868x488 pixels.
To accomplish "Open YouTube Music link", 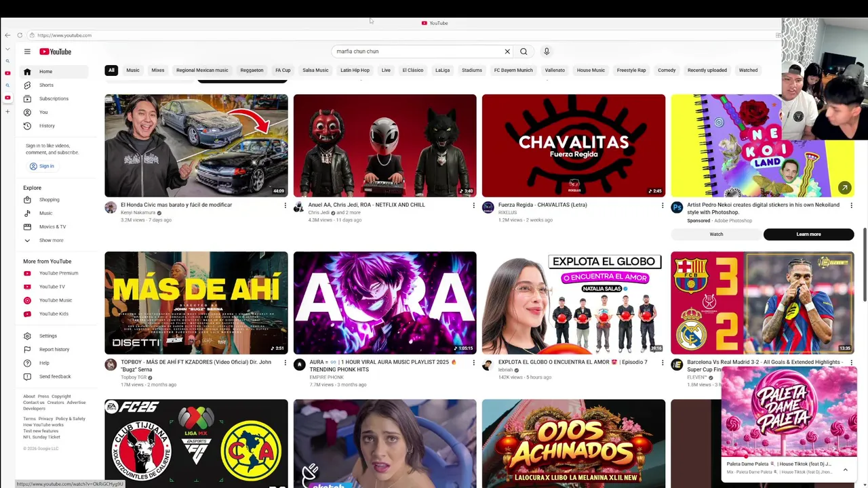I will coord(54,300).
